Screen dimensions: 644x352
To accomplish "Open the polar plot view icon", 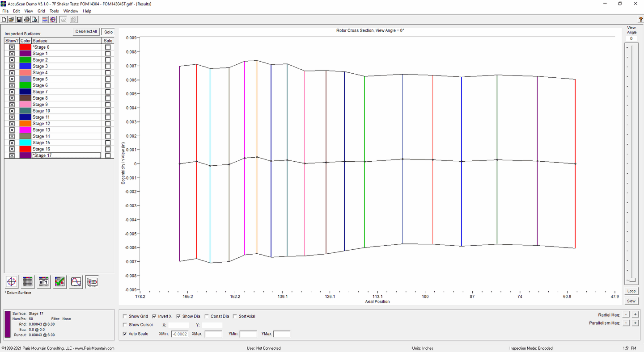I will click(x=12, y=282).
